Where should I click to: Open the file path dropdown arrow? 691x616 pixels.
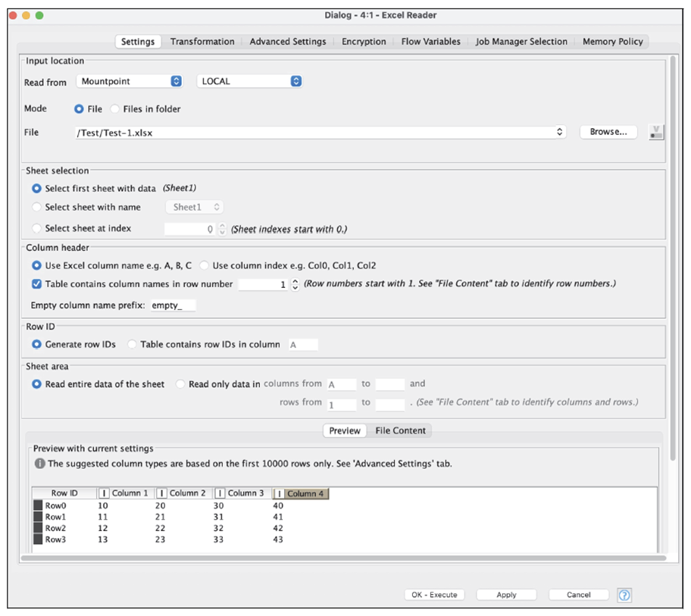(560, 132)
